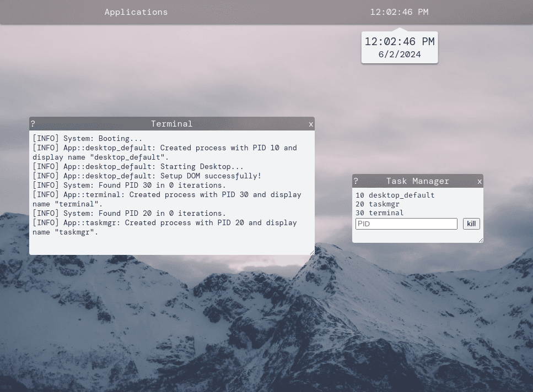Click the 'Starting Desktop...' log line
Viewport: 533px width, 392px height.
tap(138, 167)
